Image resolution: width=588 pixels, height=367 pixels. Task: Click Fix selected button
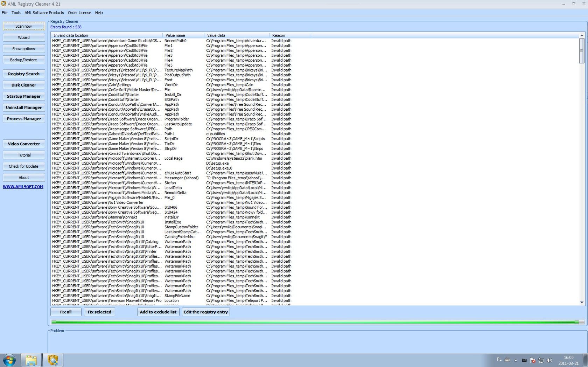[x=99, y=312]
